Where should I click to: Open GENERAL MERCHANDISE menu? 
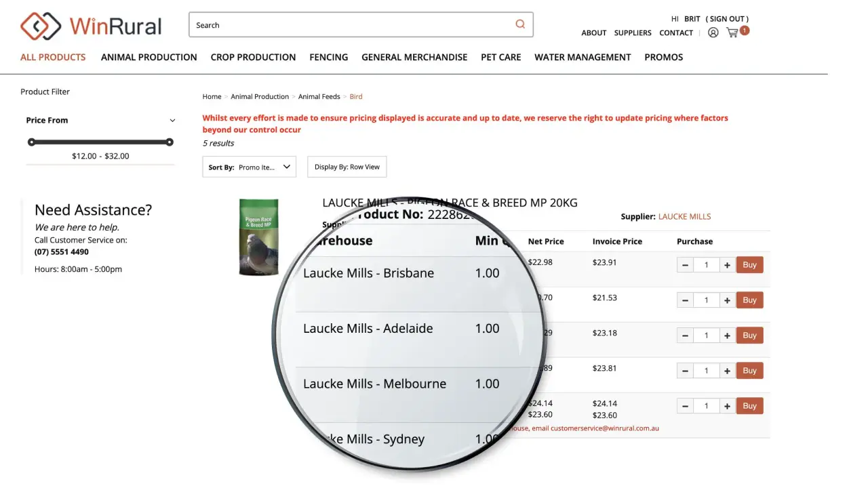414,57
